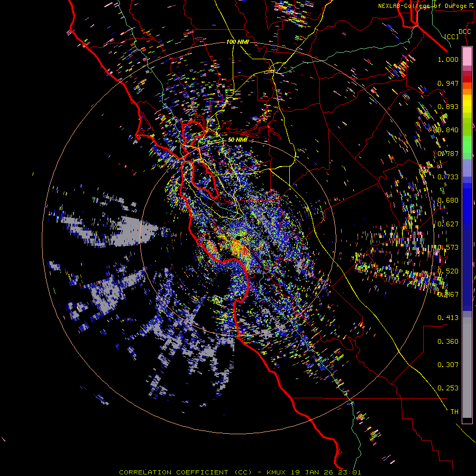Click the NEXLAB-College of DuPage credit text
Screen dimensions: 476x476
point(426,6)
